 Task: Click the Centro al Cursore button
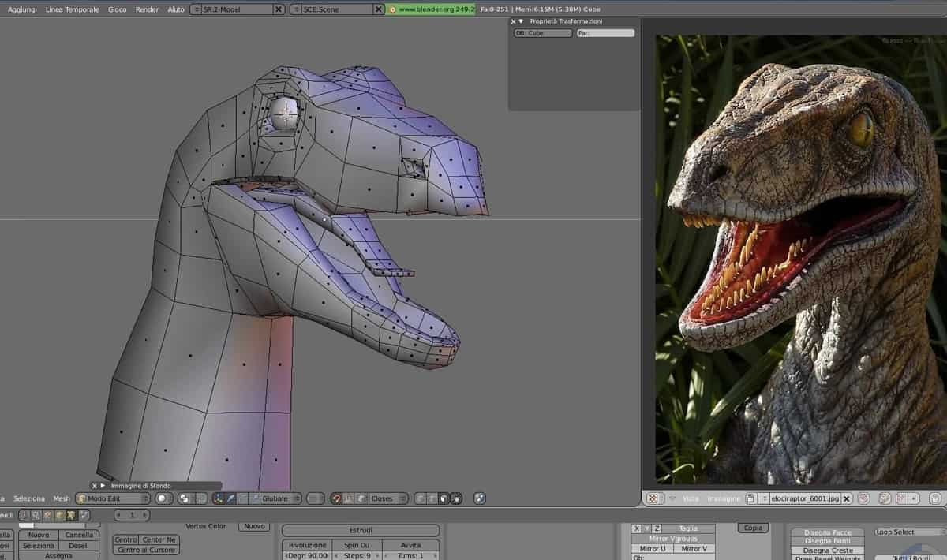click(145, 550)
